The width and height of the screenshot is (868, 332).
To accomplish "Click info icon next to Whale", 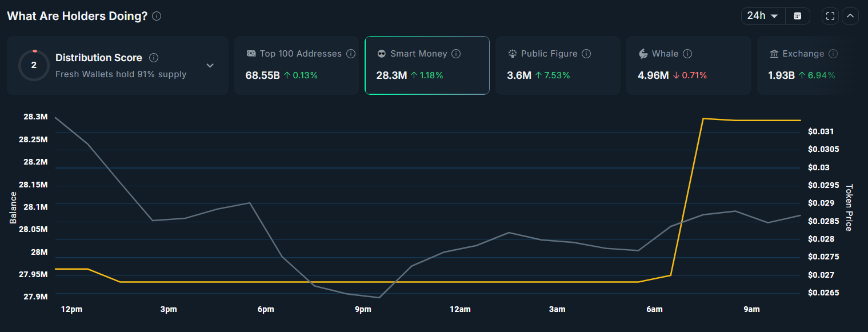I will click(687, 54).
